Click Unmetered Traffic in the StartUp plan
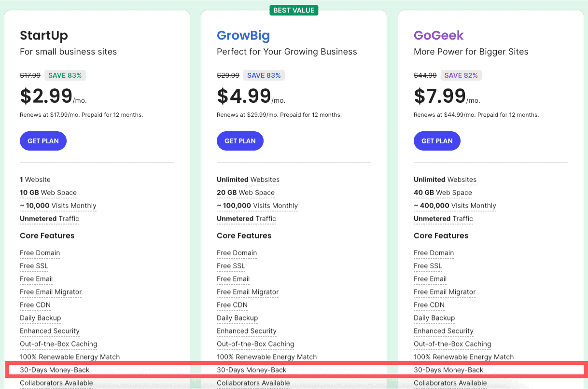The height and width of the screenshot is (389, 588). [49, 219]
